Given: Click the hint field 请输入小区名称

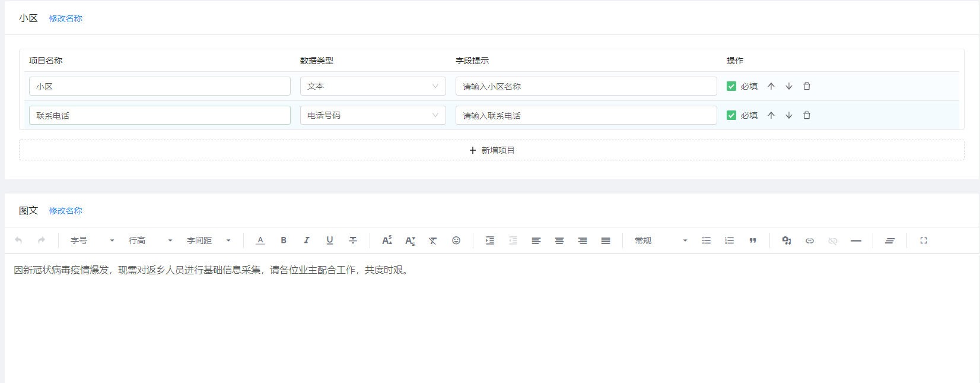Looking at the screenshot, I should click(586, 86).
